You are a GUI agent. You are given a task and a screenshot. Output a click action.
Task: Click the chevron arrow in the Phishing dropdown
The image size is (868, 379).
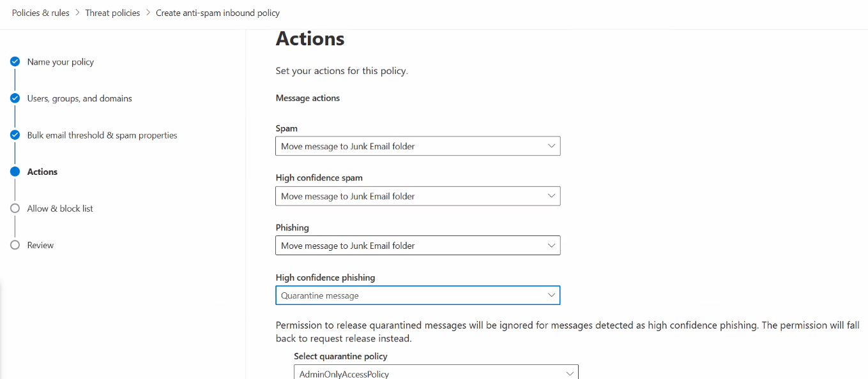pos(551,246)
